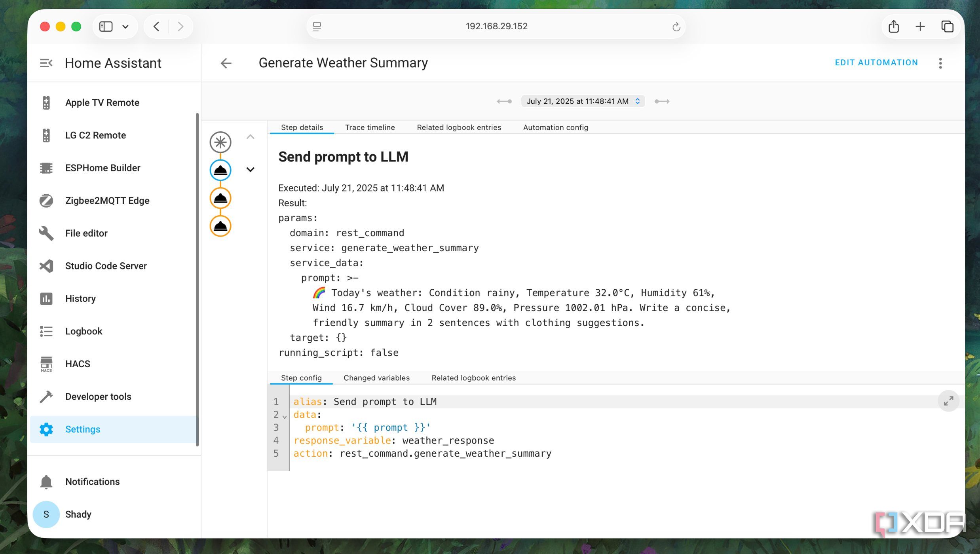This screenshot has width=980, height=554.
Task: Switch to the Trace timeline tab
Action: pos(370,127)
